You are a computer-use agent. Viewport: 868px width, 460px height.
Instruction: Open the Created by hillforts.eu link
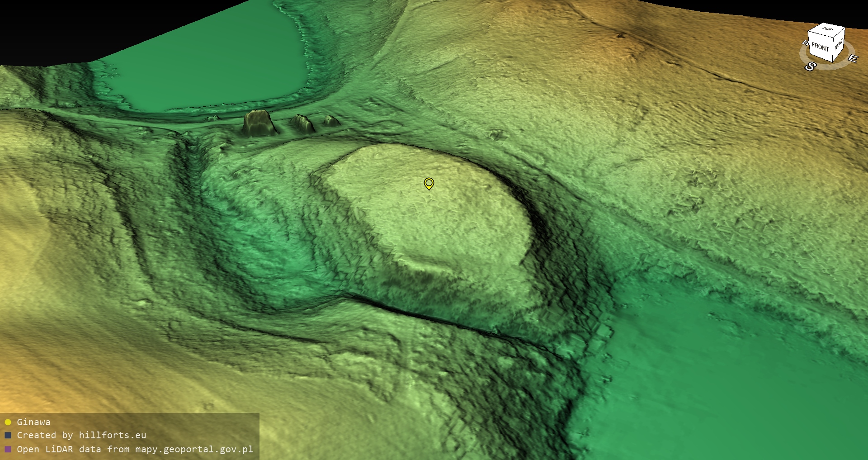(81, 436)
